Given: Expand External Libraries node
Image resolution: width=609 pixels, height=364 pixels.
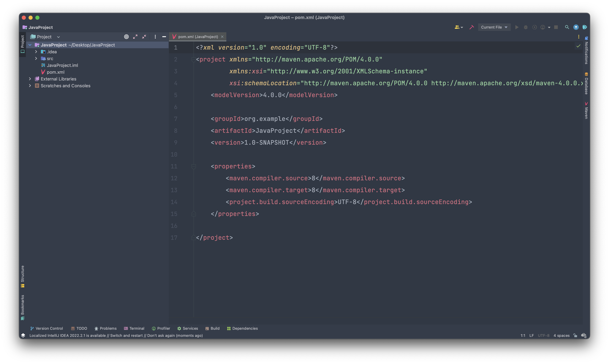Looking at the screenshot, I should point(30,79).
